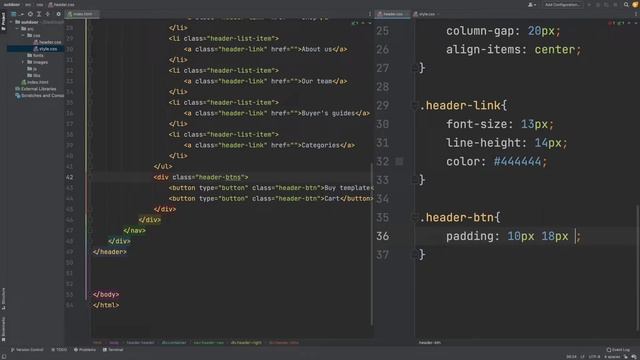Fold the .header-btn CSS rule
This screenshot has height=360, width=640.
415,218
